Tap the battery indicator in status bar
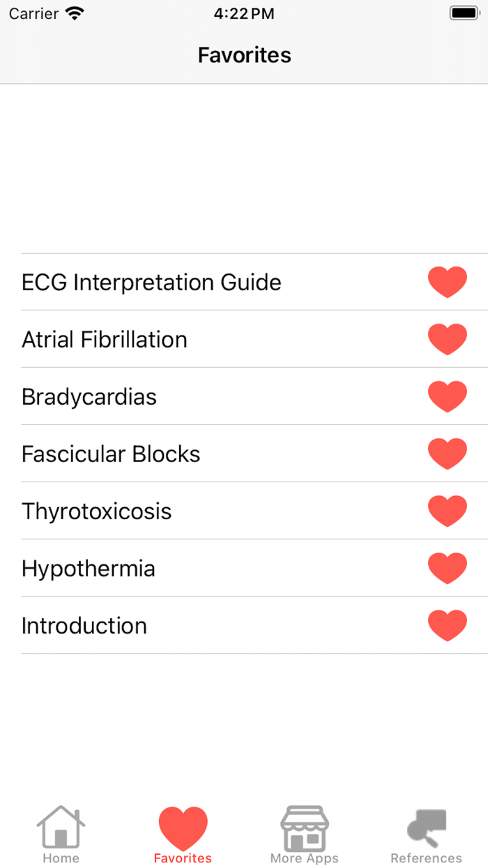This screenshot has height=868, width=488. 462,13
